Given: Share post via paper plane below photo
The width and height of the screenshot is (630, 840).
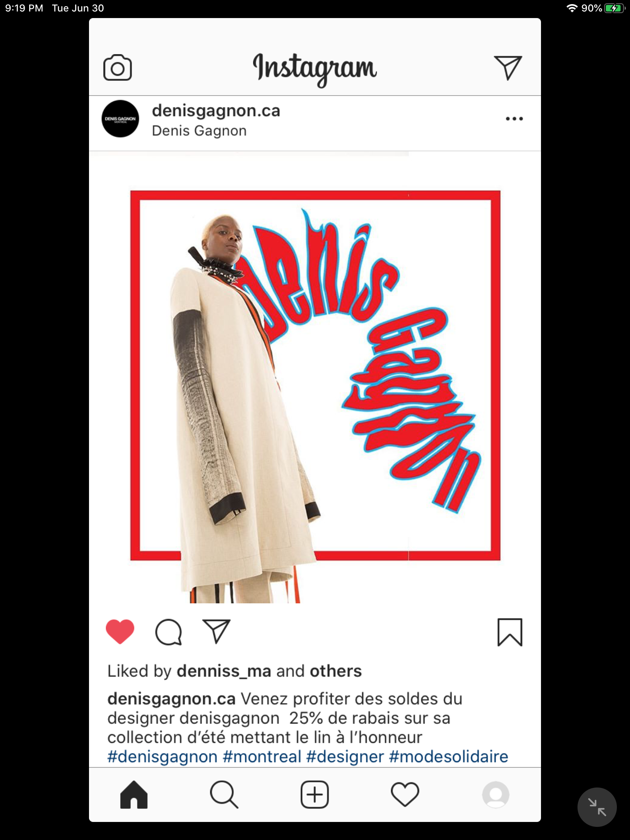Looking at the screenshot, I should pos(216,631).
